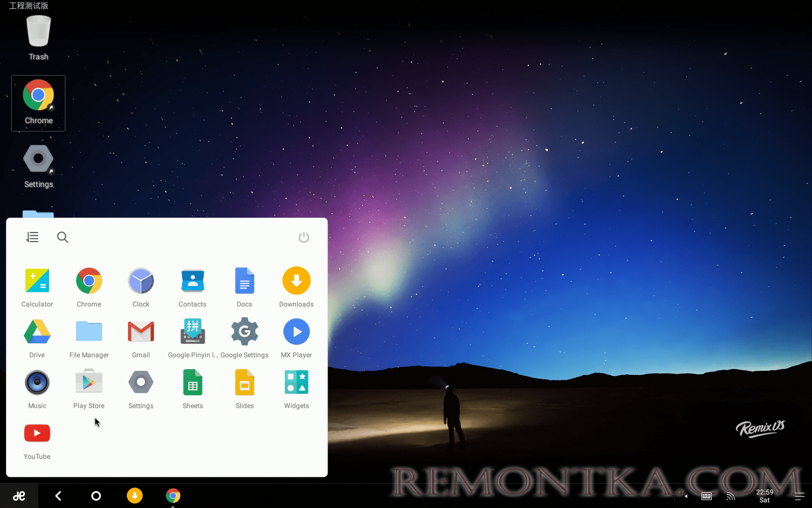Screen dimensions: 812x508
Task: Click the keyboard icon in system tray
Action: 707,496
